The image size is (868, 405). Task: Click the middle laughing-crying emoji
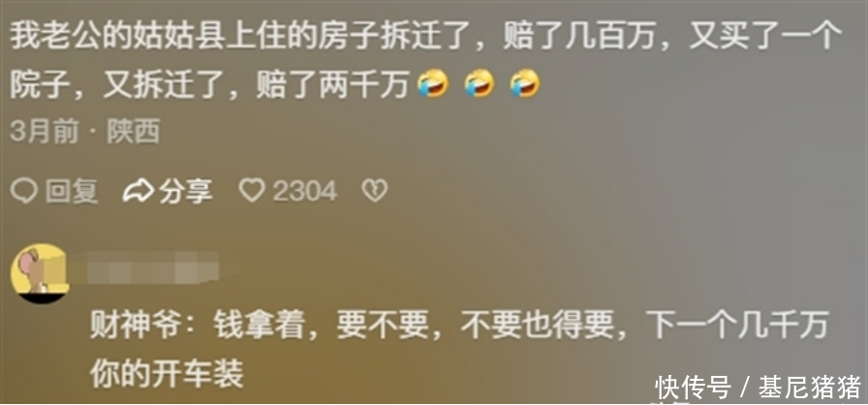[479, 83]
